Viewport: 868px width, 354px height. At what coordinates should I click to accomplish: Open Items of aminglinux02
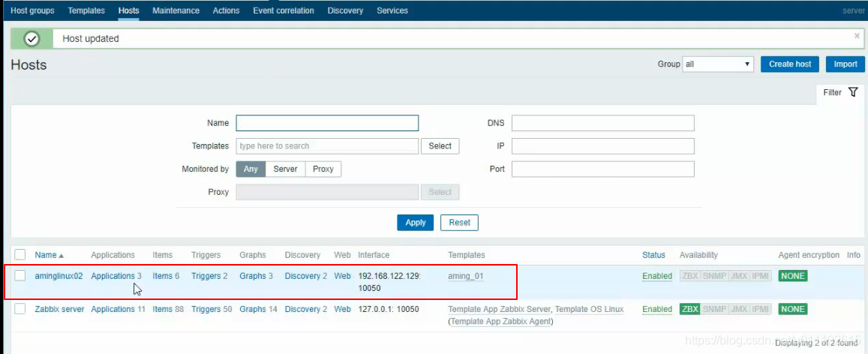pyautogui.click(x=162, y=275)
